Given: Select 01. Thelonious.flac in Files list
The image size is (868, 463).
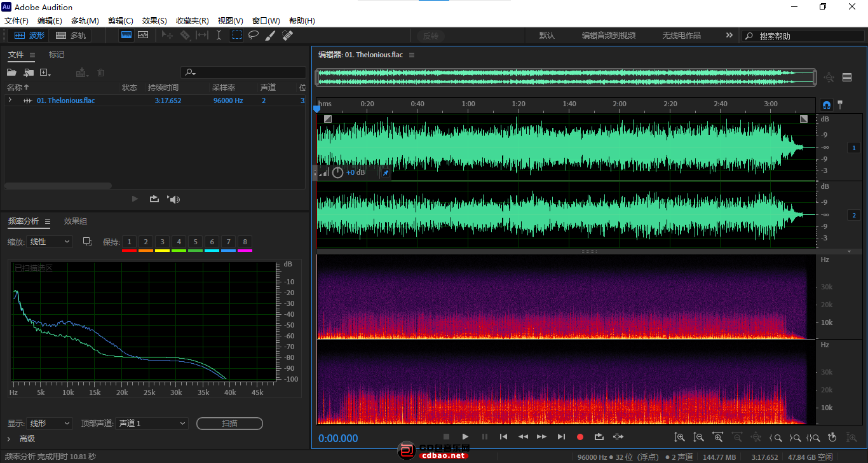Looking at the screenshot, I should 65,100.
